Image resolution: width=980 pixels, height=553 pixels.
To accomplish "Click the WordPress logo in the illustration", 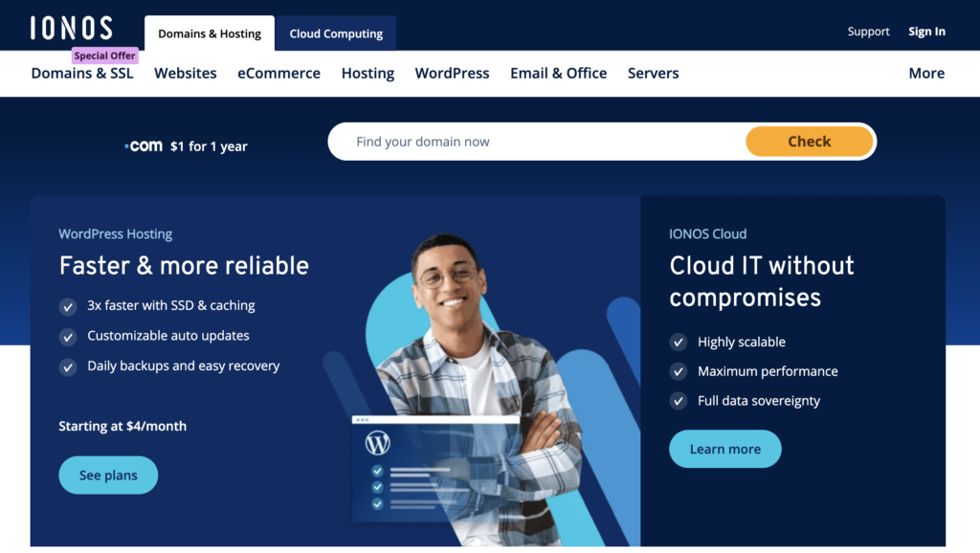I will (378, 444).
